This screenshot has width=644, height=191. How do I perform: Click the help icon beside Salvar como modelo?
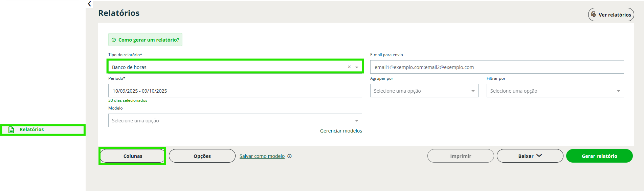click(290, 156)
